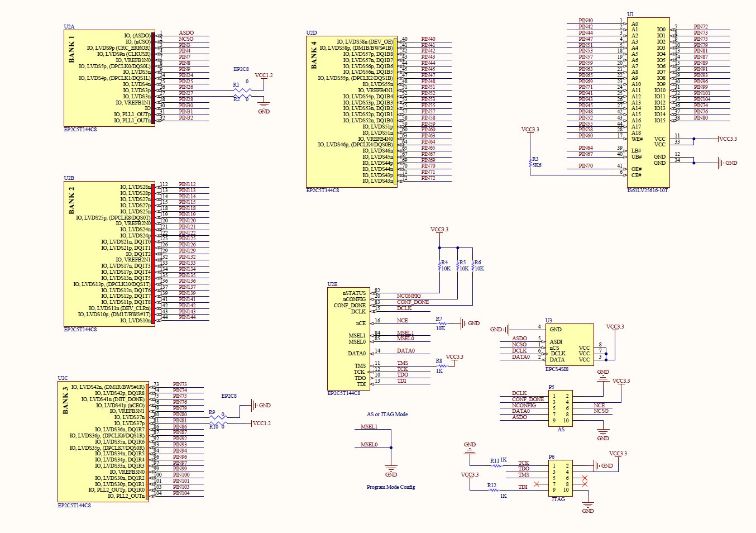Image resolution: width=756 pixels, height=533 pixels.
Task: Click the GND symbol near resistor R9
Action: tap(260, 405)
